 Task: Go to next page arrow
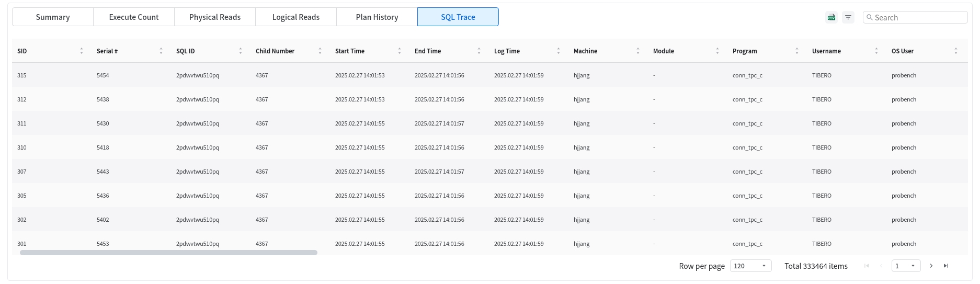tap(931, 266)
